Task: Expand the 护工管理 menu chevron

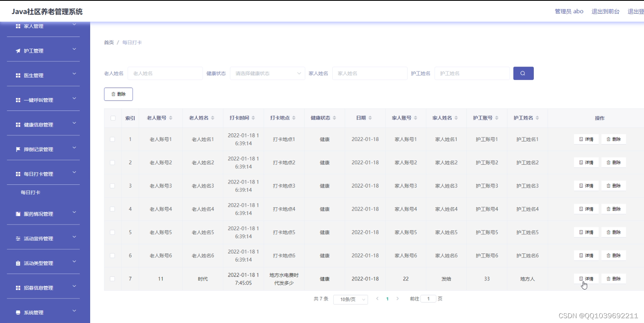Action: pyautogui.click(x=74, y=49)
